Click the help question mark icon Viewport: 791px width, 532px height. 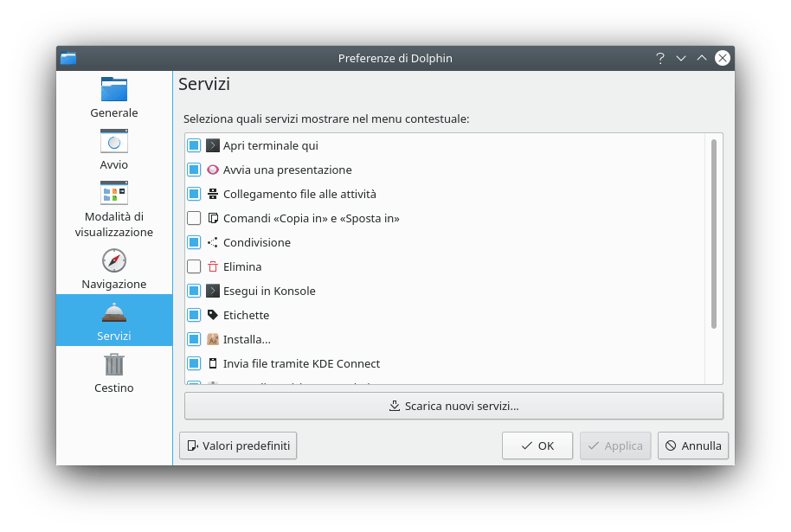659,58
